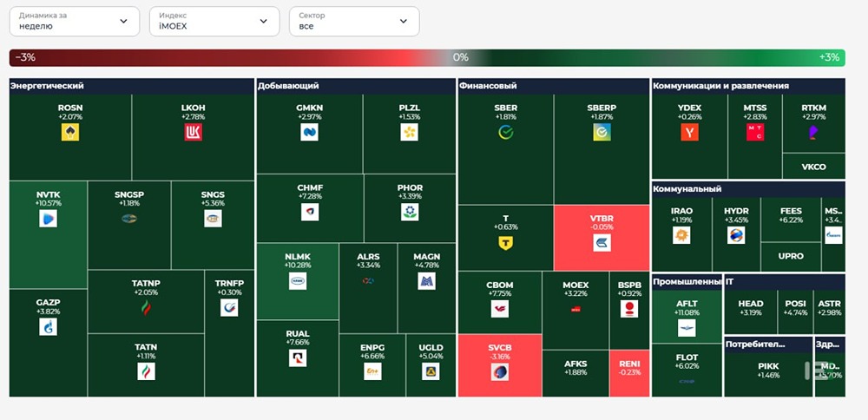Viewport: 868px width, 420px height.
Task: Click the Sberbank logo under SBER
Action: pyautogui.click(x=506, y=132)
